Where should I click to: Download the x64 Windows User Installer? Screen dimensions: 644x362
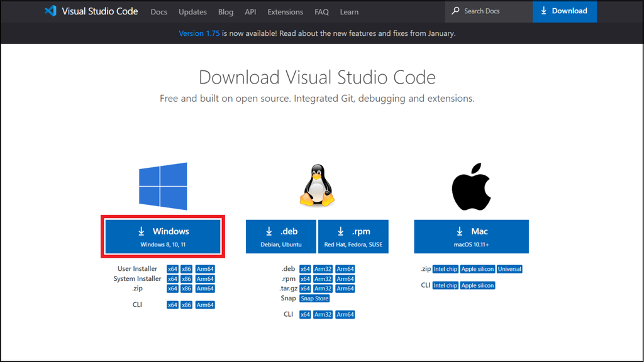pyautogui.click(x=172, y=268)
